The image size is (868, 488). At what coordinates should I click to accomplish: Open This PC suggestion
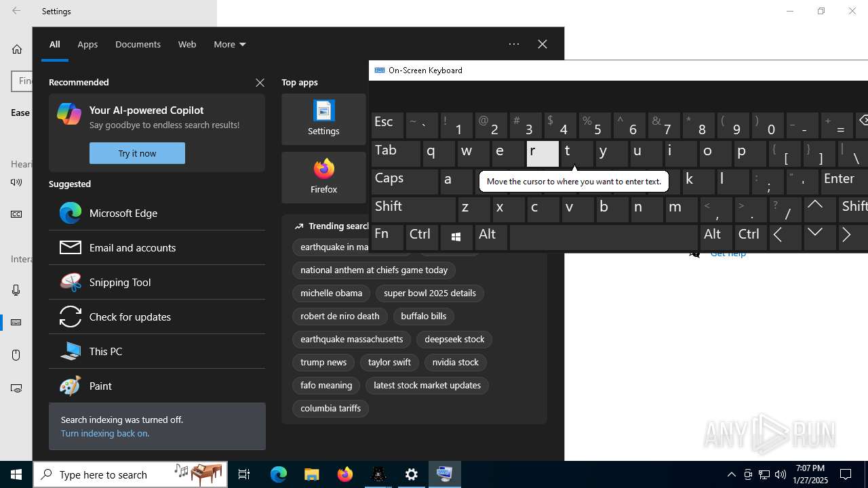pos(157,351)
